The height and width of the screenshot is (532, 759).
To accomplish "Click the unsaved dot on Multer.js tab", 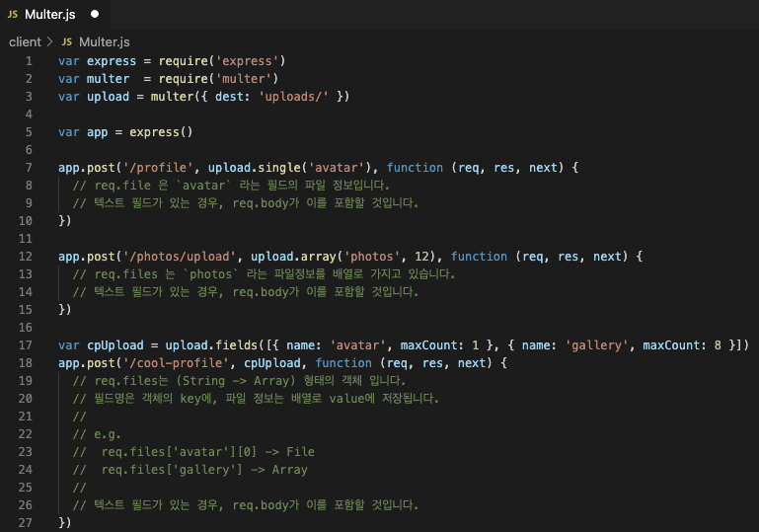I will click(95, 14).
